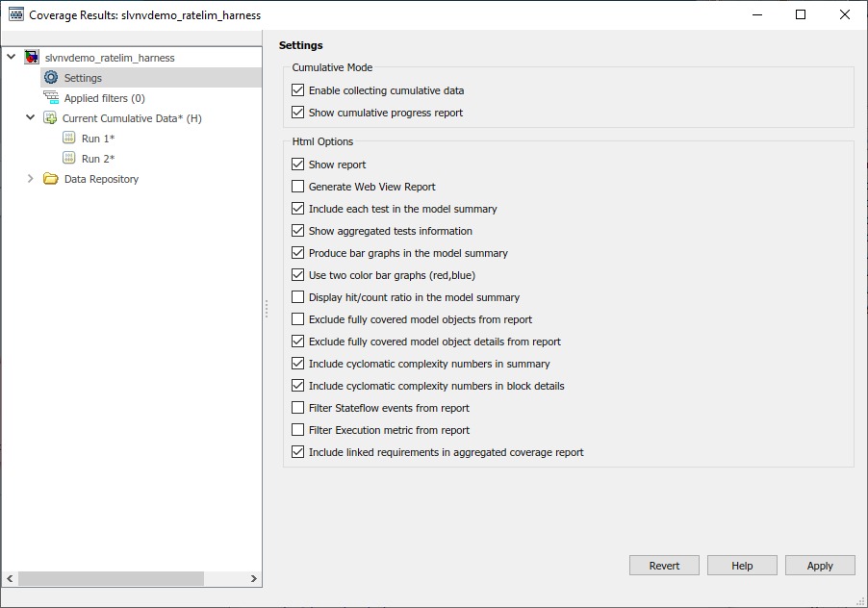
Task: Click the Applied filters funnel icon
Action: (51, 98)
